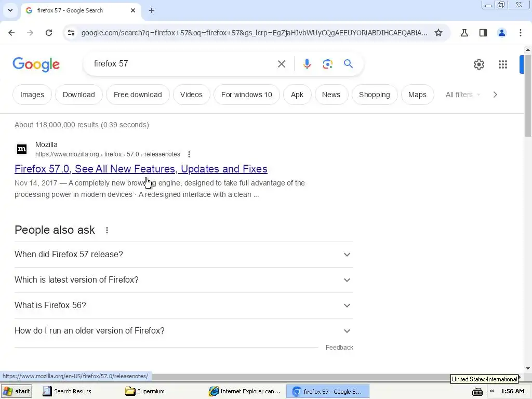Image resolution: width=532 pixels, height=399 pixels.
Task: Expand 'What is Firefox 56?' question
Action: (184, 305)
